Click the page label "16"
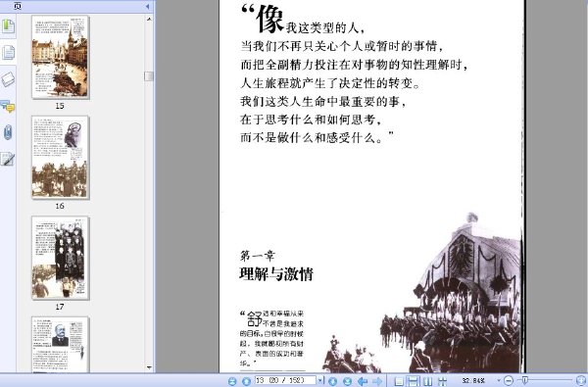 pos(60,206)
